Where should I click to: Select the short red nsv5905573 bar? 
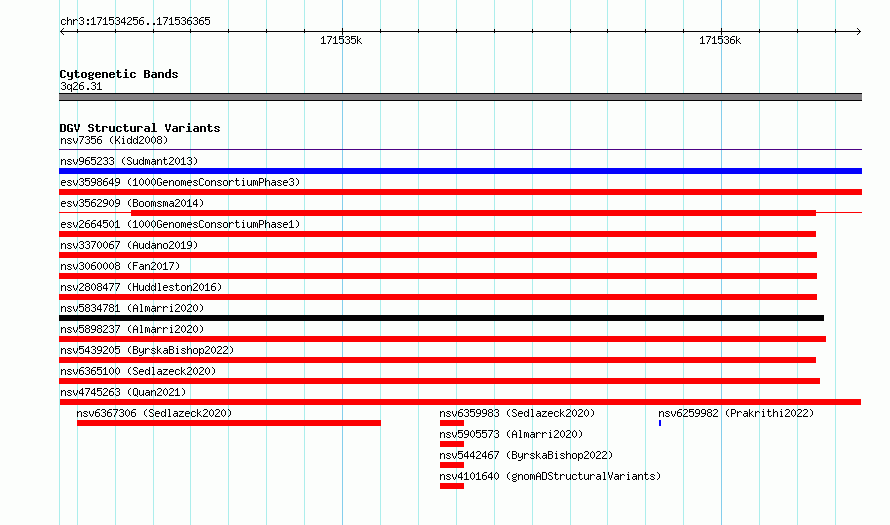click(x=452, y=444)
